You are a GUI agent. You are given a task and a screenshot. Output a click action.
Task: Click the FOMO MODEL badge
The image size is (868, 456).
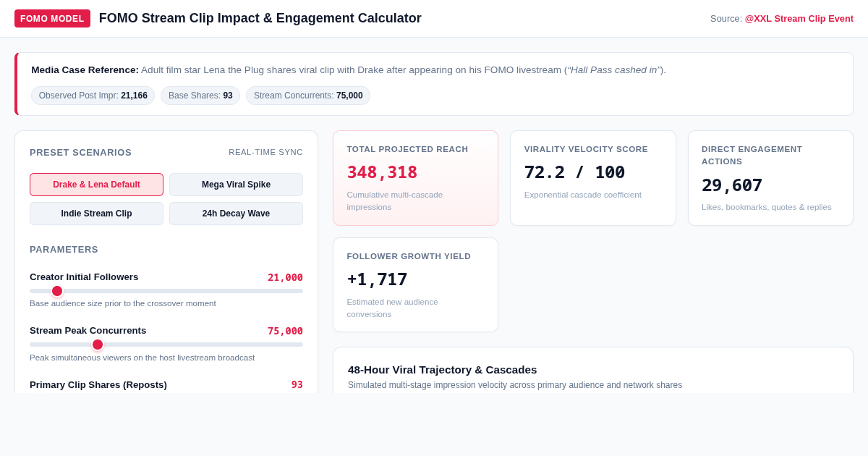tap(52, 19)
